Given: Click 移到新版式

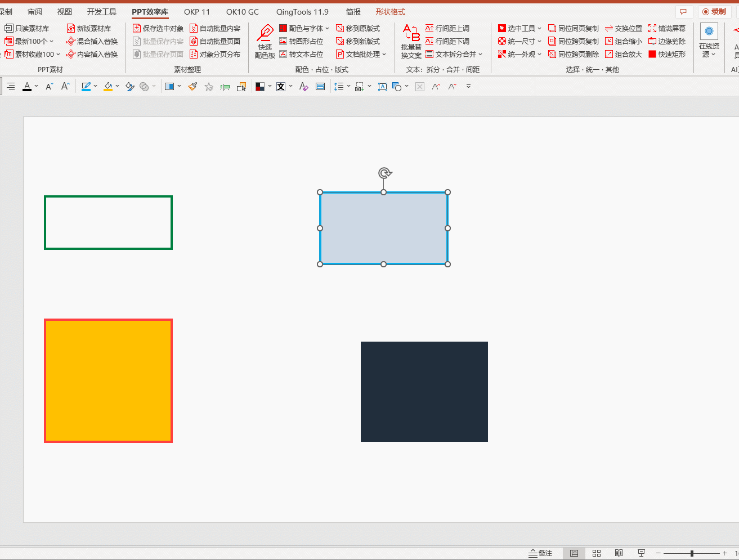Looking at the screenshot, I should (x=358, y=41).
